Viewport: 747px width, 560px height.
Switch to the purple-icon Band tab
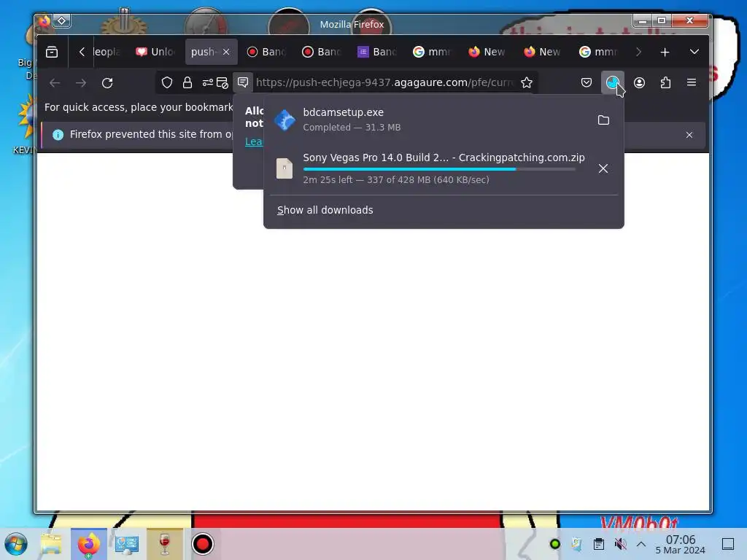pyautogui.click(x=377, y=52)
